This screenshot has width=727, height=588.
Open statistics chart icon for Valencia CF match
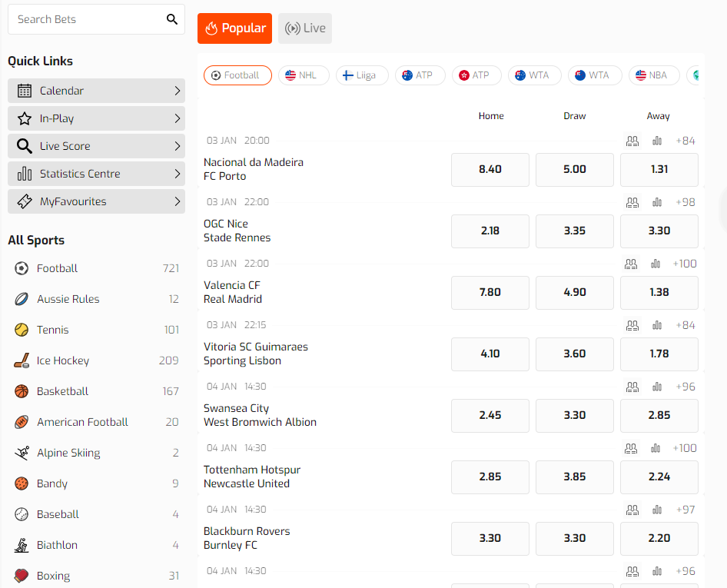[x=656, y=264]
